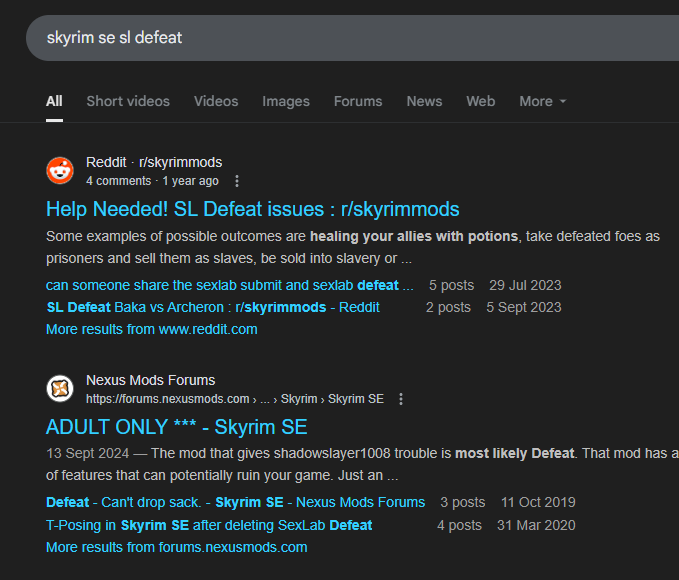Click snippet text 'healing your allies with potions'
Image resolution: width=679 pixels, height=580 pixels.
click(x=414, y=237)
